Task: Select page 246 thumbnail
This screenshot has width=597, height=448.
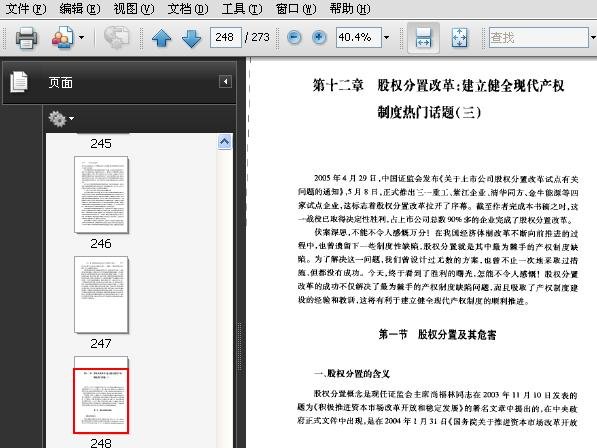Action: (101, 195)
